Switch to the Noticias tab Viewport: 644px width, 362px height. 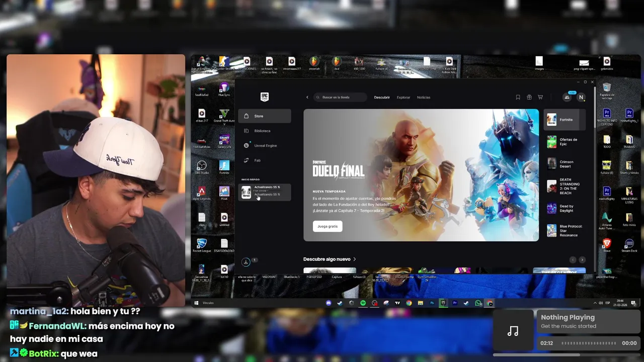tap(424, 98)
